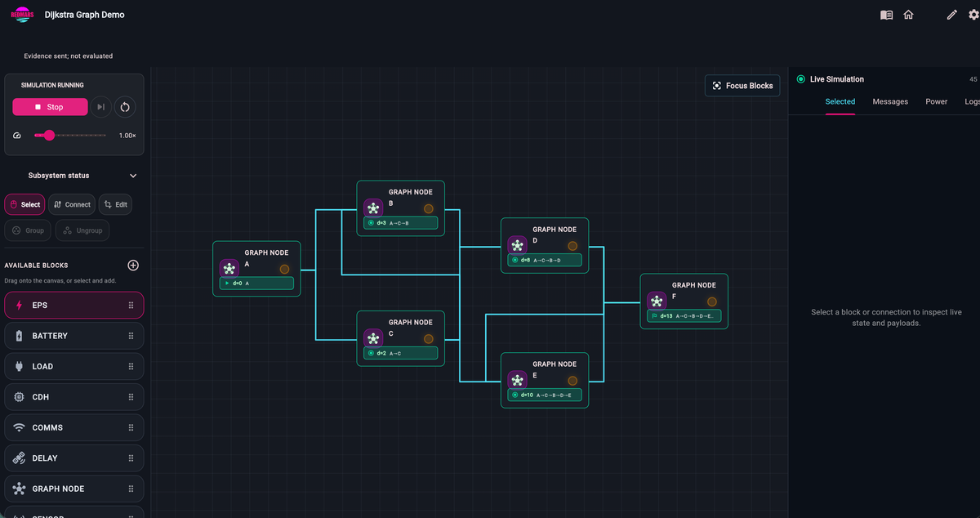980x518 pixels.
Task: Click graph node E's purple icon
Action: point(517,380)
